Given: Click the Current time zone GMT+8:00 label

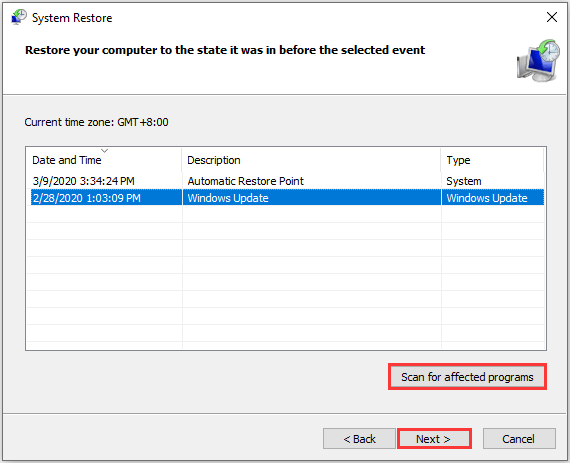Looking at the screenshot, I should [96, 122].
